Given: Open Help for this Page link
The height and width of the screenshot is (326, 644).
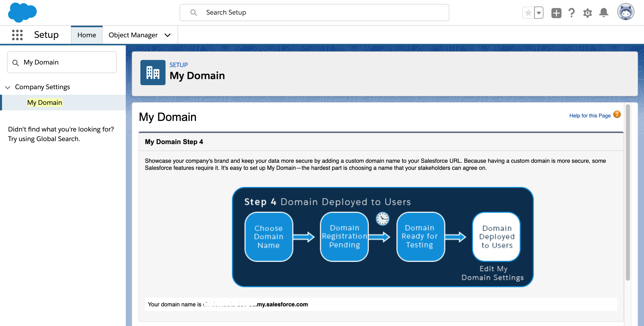Looking at the screenshot, I should [x=590, y=116].
